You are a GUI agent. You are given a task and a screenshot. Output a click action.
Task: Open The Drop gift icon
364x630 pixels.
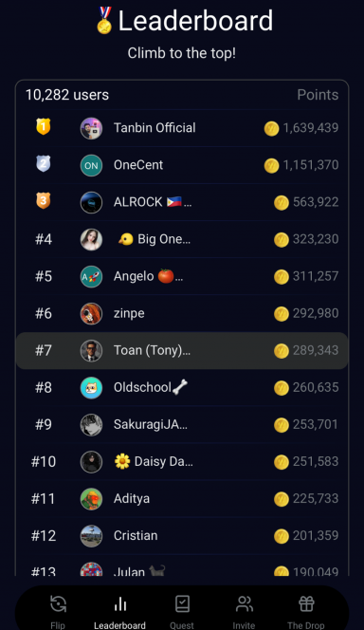(x=306, y=603)
